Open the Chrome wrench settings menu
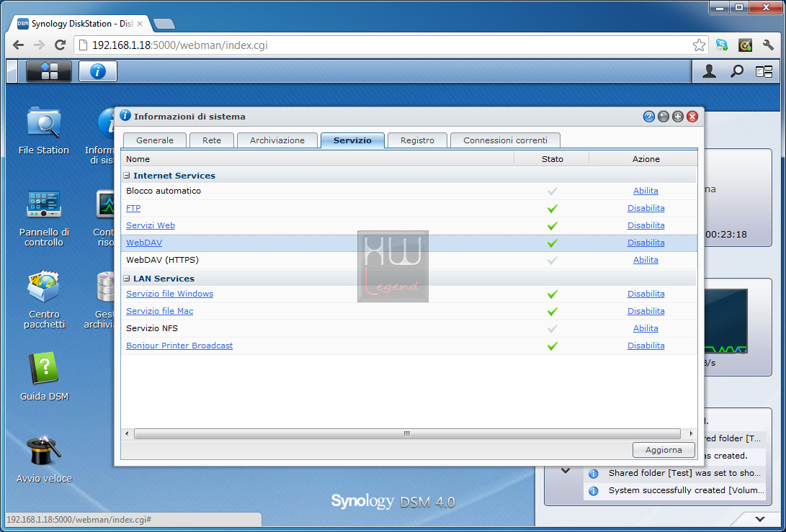The width and height of the screenshot is (786, 532). [x=768, y=45]
